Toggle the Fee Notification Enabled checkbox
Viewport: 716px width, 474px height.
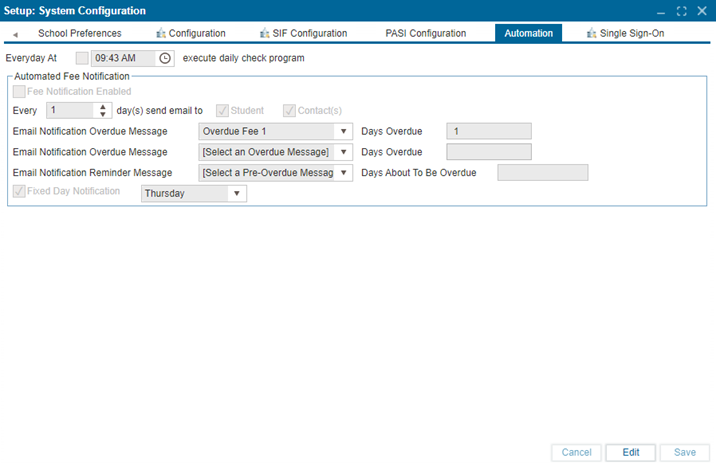[19, 91]
